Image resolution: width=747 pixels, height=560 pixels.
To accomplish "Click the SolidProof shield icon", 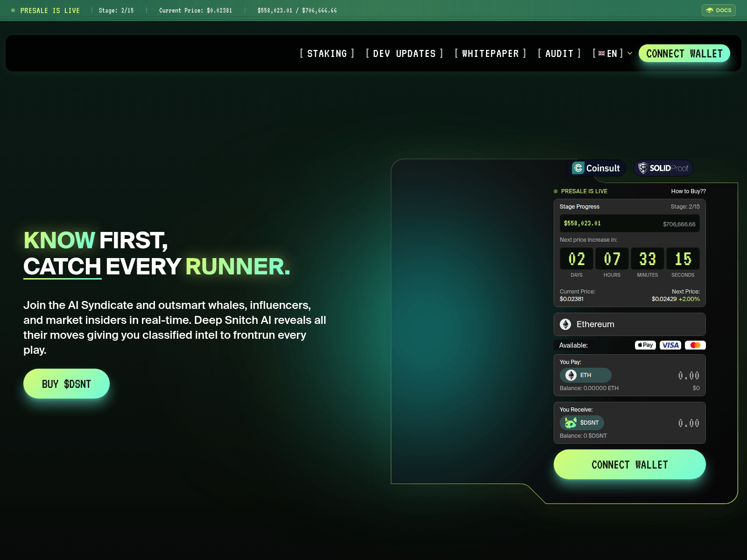I will pos(643,168).
